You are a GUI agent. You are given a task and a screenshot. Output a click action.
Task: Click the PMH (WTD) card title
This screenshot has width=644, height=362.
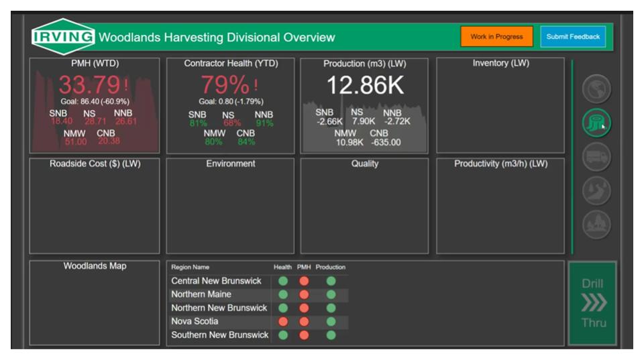pyautogui.click(x=95, y=63)
